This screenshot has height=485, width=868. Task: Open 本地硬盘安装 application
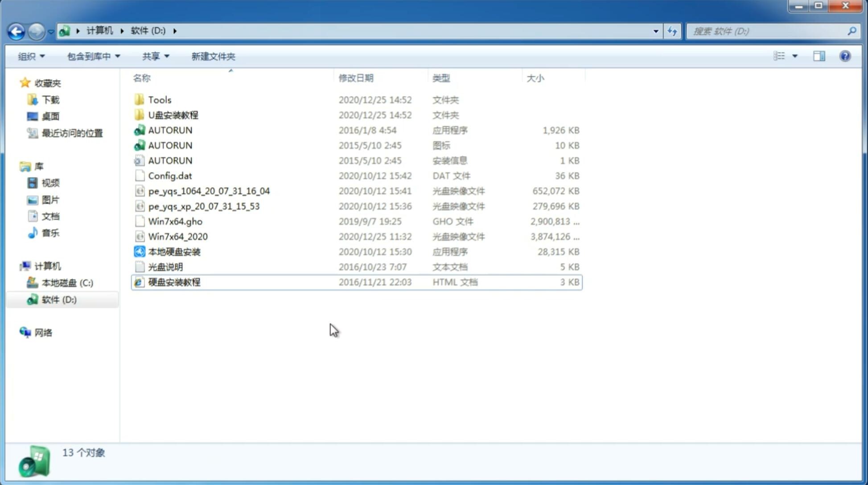point(173,251)
